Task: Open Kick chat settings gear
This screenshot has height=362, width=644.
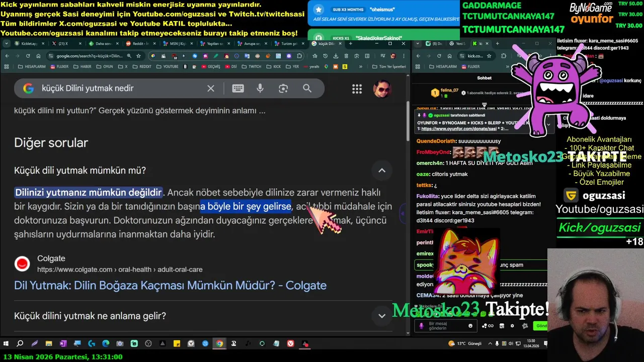Action: coord(512,326)
